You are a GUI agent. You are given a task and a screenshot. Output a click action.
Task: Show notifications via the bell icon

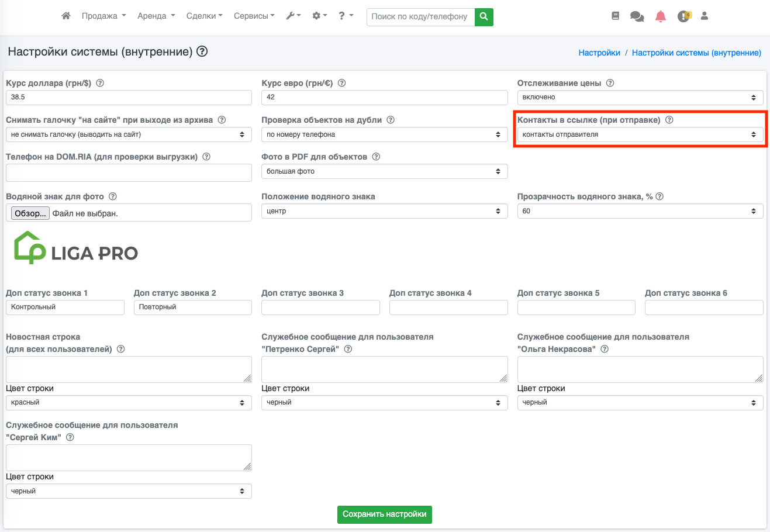(x=661, y=16)
